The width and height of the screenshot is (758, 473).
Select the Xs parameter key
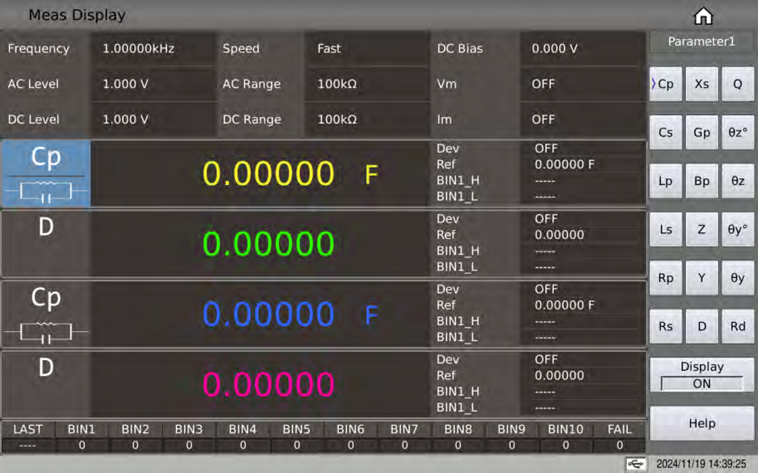[701, 85]
